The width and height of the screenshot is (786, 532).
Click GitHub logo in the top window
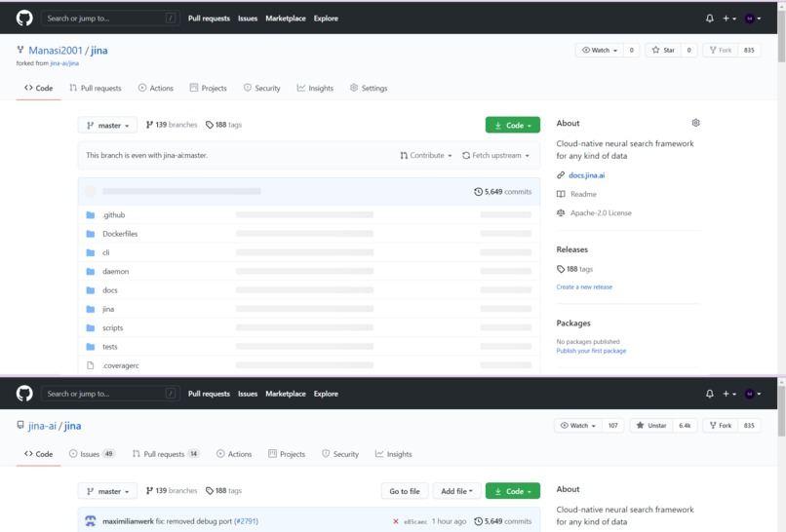(x=24, y=19)
